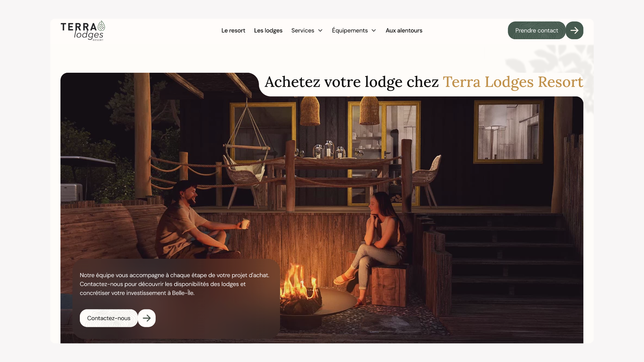The height and width of the screenshot is (362, 644).
Task: Expand the Services chevron
Action: point(320,31)
